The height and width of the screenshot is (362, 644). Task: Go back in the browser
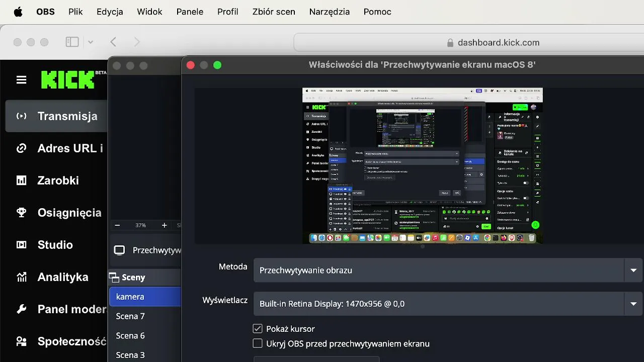pos(113,42)
